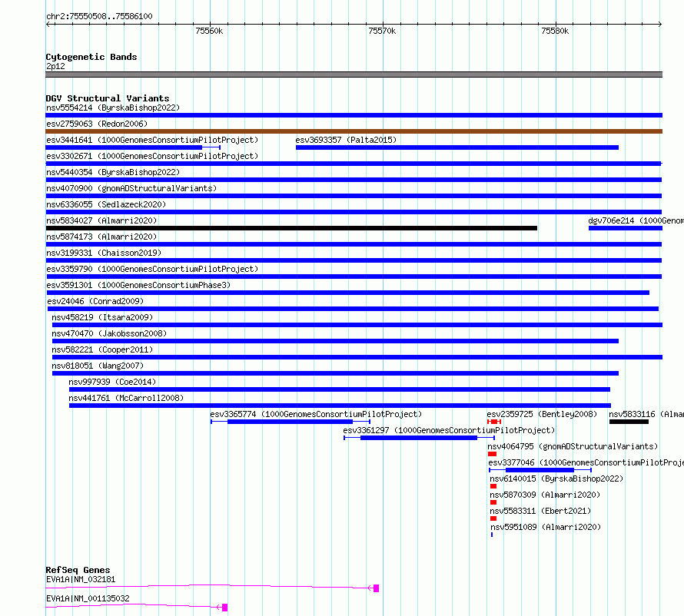This screenshot has width=684, height=616.
Task: Select nsv458219 (Itsara2009) label
Action: coord(102,317)
